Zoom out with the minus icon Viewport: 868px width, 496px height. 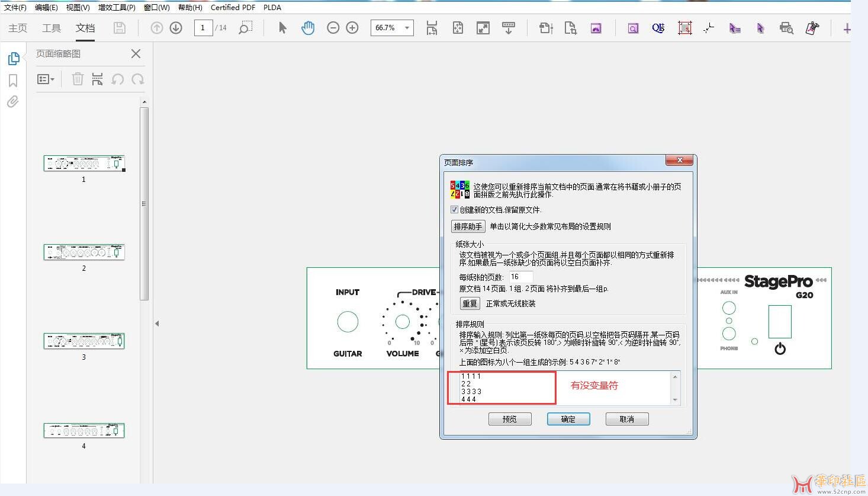(x=333, y=28)
